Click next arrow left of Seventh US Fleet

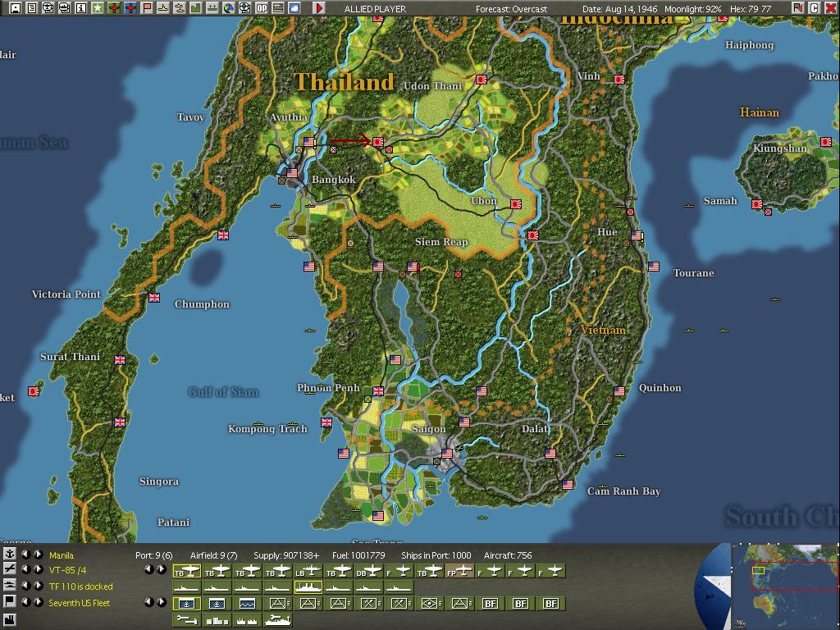38,601
